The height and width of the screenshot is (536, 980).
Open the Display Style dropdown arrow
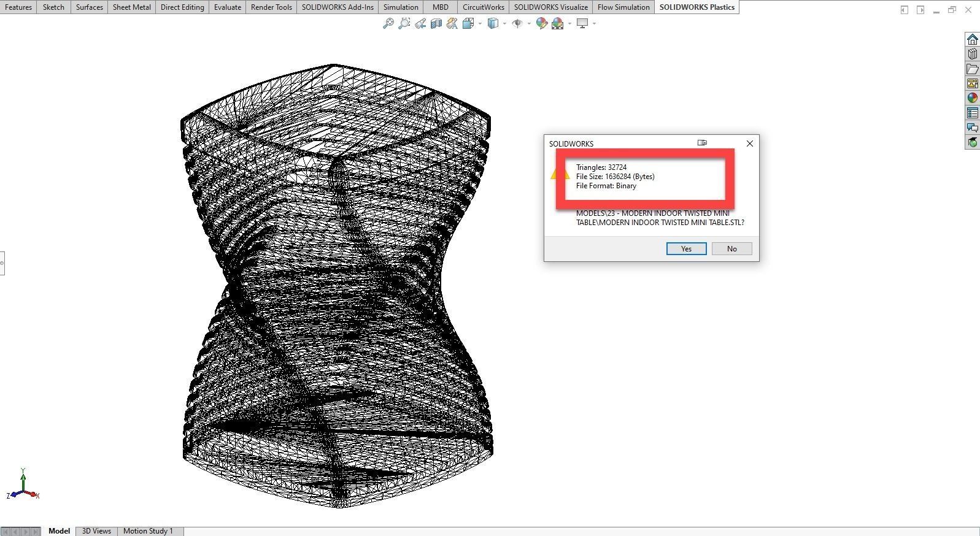(x=504, y=23)
